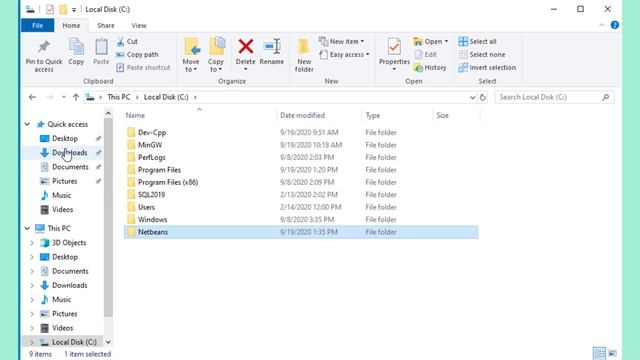This screenshot has height=360, width=640.
Task: Click the Open button in ribbon
Action: click(431, 42)
